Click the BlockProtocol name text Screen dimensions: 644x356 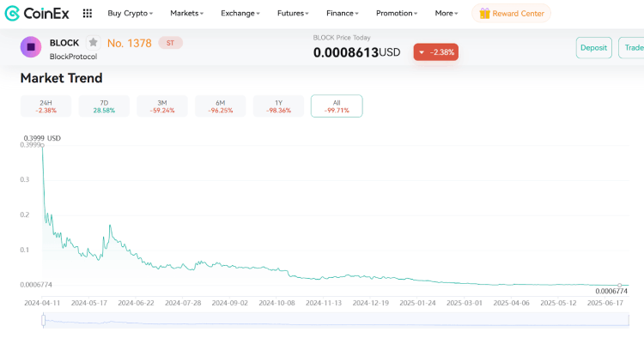(74, 57)
